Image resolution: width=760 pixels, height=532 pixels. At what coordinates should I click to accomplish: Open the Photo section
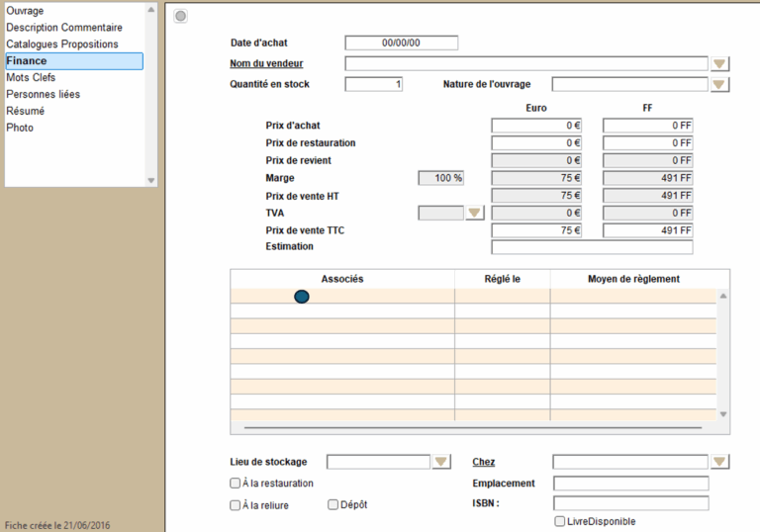click(x=20, y=129)
